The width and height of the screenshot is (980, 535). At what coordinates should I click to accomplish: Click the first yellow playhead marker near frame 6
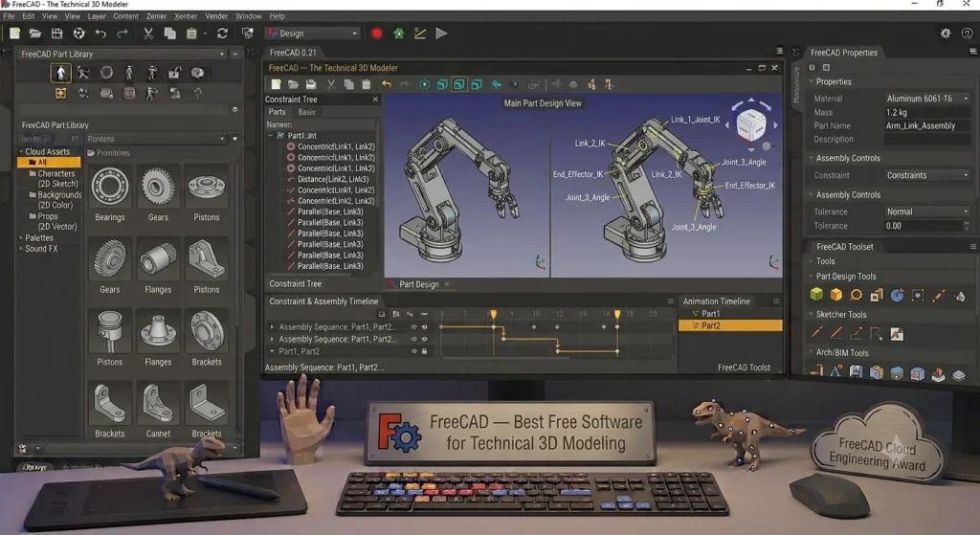(x=493, y=314)
